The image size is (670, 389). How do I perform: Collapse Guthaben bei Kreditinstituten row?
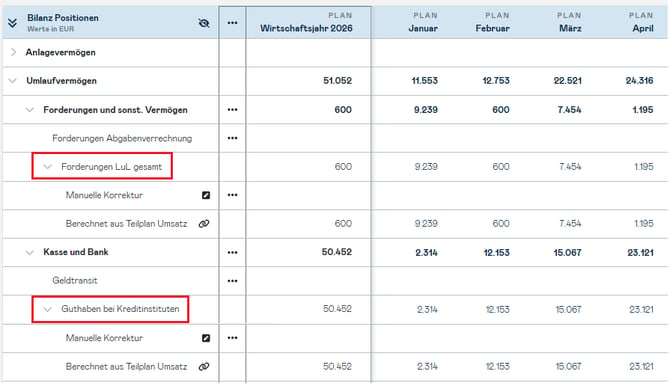pos(47,309)
